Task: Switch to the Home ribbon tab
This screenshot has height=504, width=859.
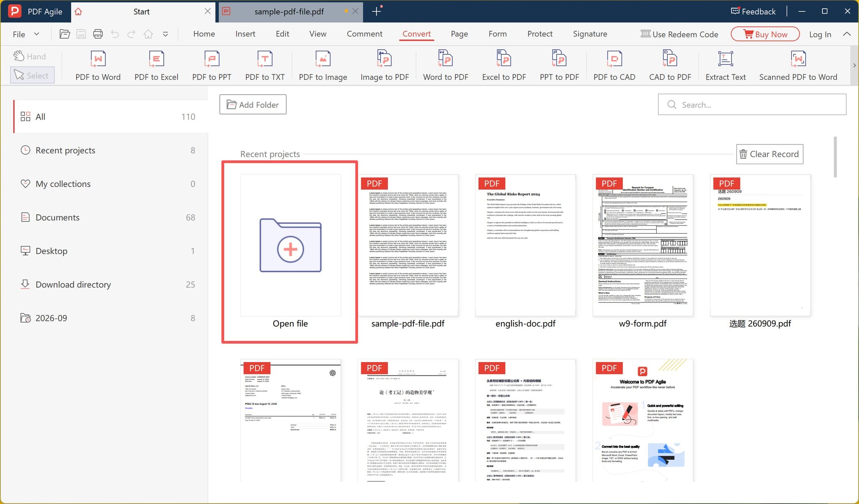Action: (x=204, y=34)
